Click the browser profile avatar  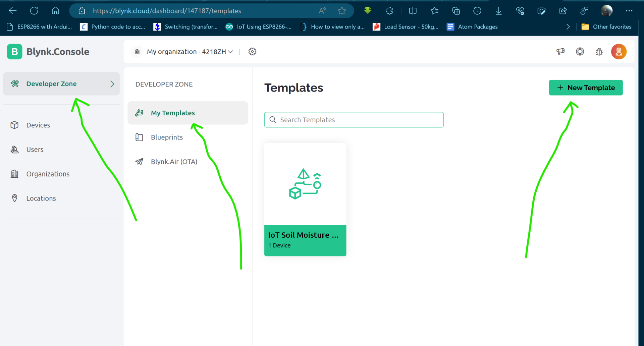(606, 11)
